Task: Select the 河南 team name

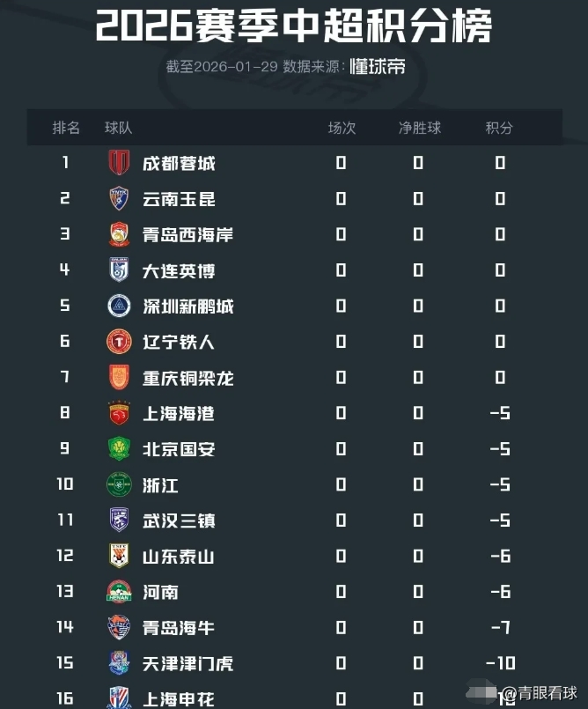Action: [160, 592]
